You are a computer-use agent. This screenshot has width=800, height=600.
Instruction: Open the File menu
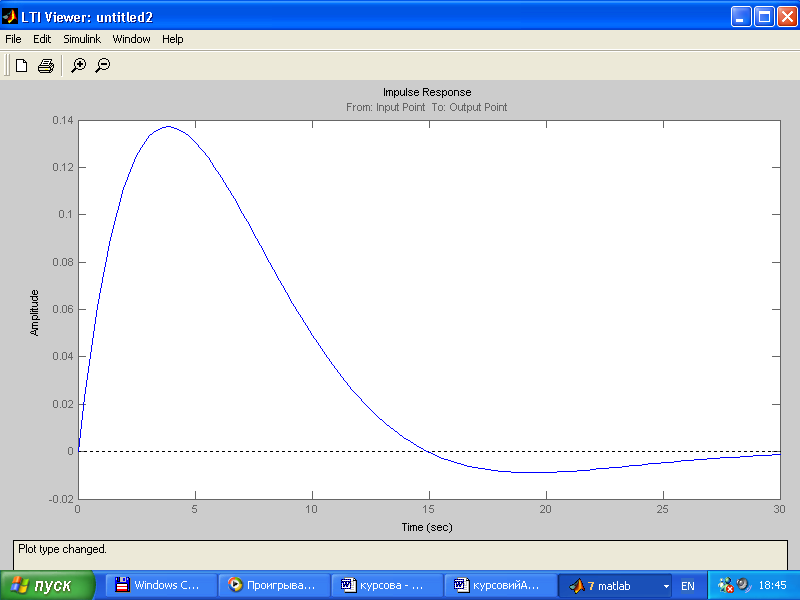[13, 39]
